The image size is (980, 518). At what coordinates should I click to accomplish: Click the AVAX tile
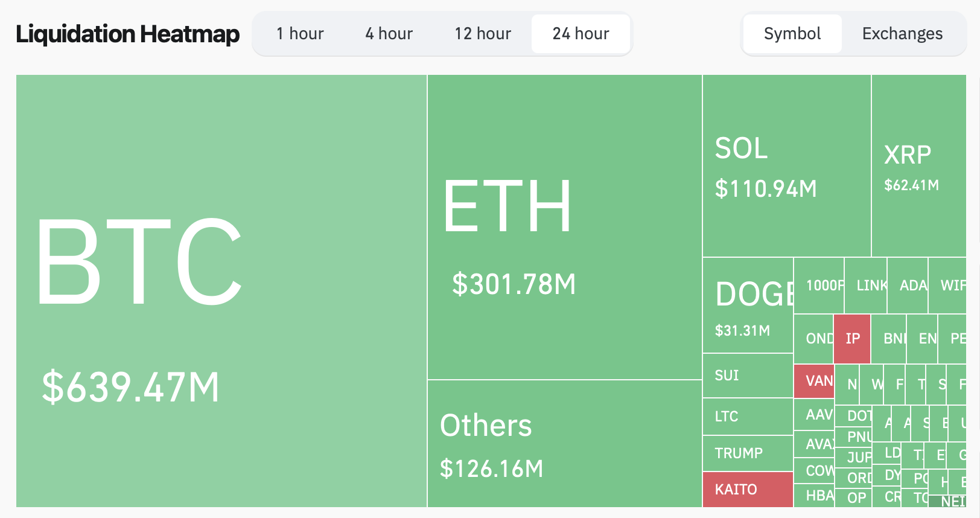(814, 444)
